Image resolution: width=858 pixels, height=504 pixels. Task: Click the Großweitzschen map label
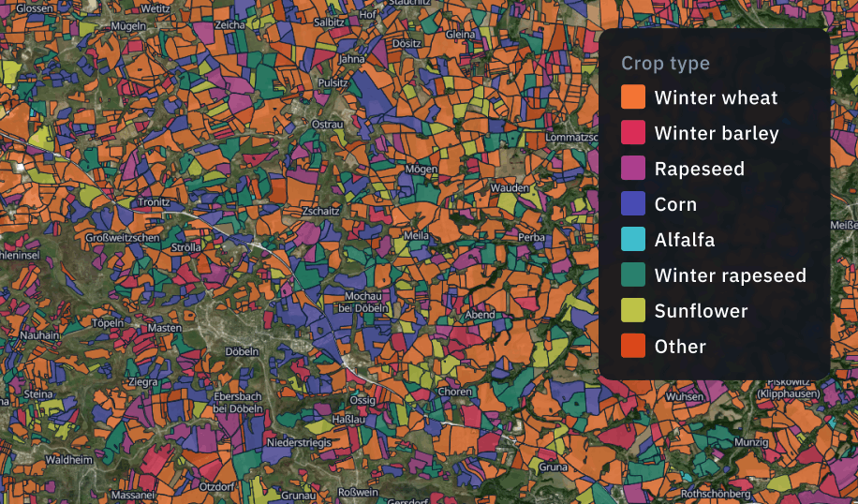point(123,238)
